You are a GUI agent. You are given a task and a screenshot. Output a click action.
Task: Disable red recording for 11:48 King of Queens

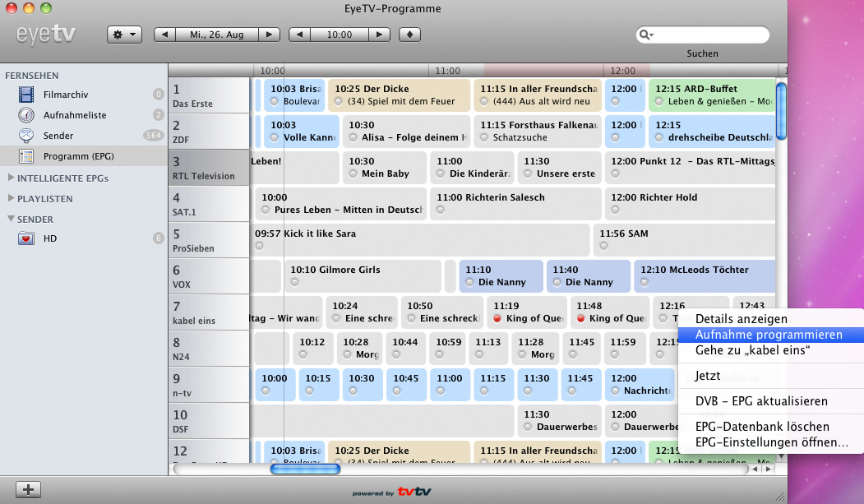(580, 318)
